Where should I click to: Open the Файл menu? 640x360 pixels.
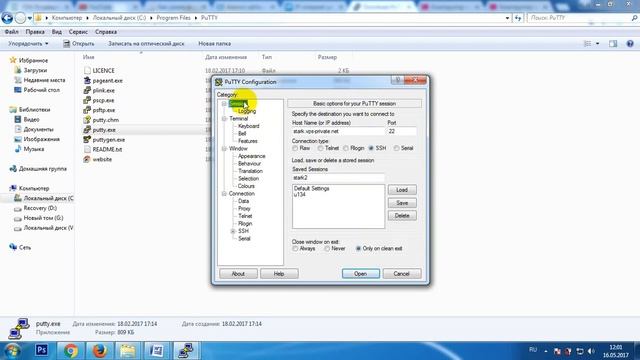click(x=11, y=32)
